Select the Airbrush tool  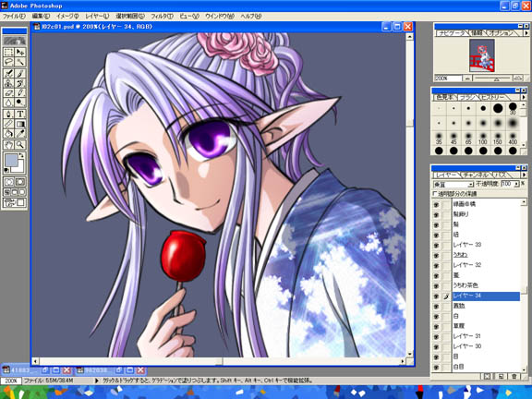coord(9,73)
